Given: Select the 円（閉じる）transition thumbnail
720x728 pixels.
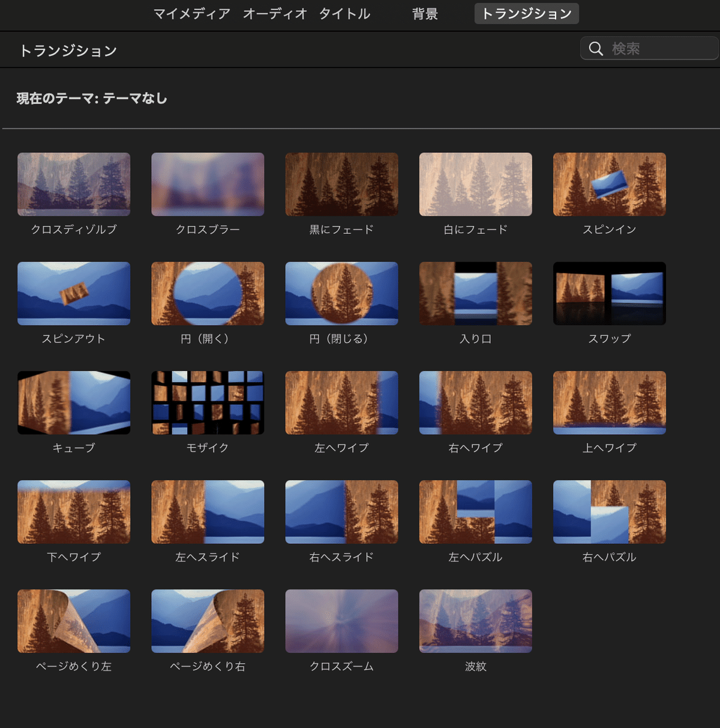Looking at the screenshot, I should 341,293.
